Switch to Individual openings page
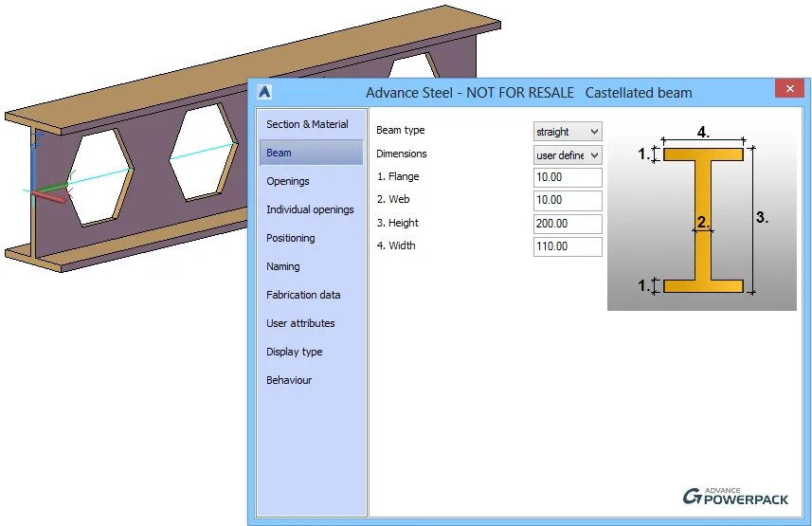Image resolution: width=812 pixels, height=526 pixels. (x=310, y=209)
